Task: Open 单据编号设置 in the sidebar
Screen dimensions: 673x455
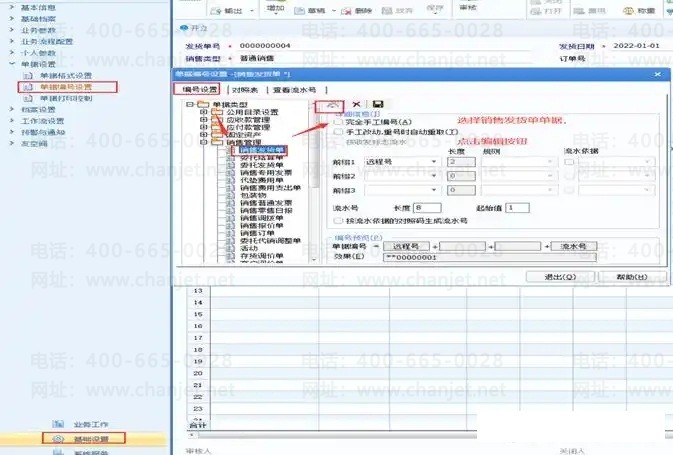Action: tap(66, 87)
